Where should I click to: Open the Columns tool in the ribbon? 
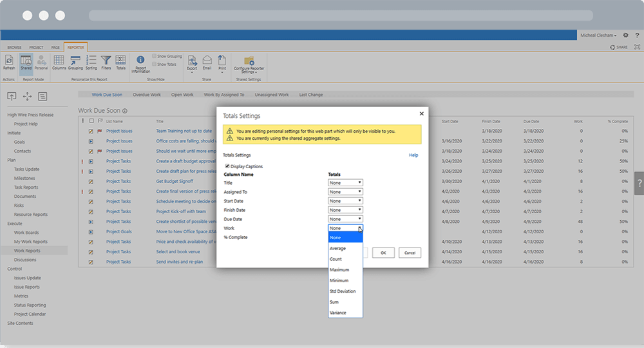click(59, 61)
